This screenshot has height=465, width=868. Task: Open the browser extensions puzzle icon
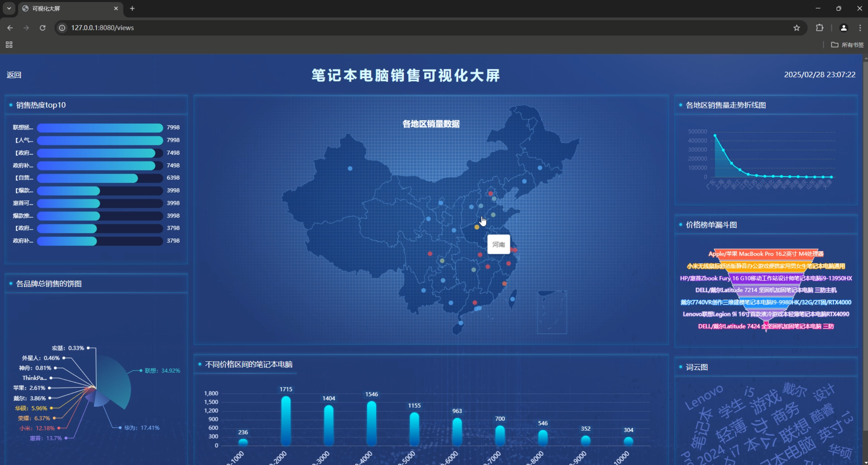819,28
